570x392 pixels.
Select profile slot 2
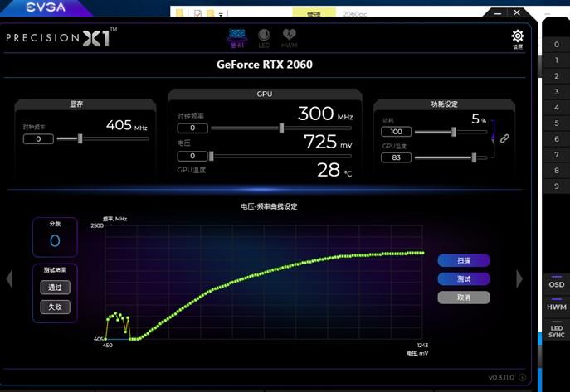tap(556, 76)
